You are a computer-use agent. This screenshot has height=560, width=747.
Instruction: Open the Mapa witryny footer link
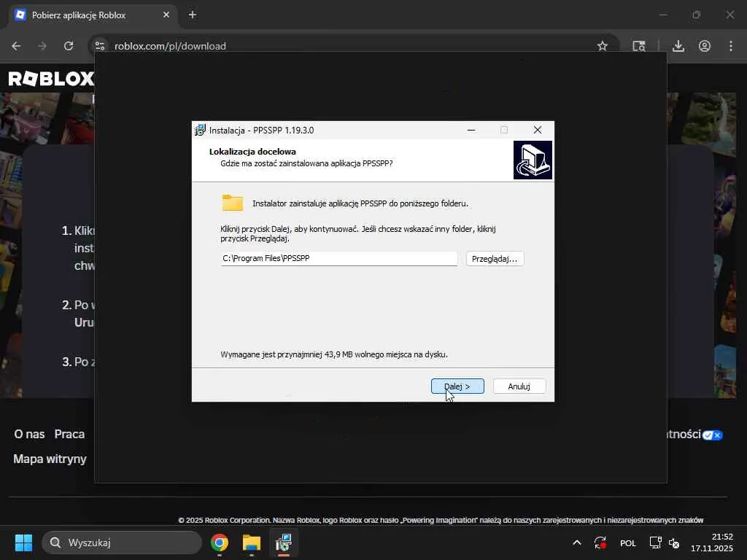(x=50, y=459)
